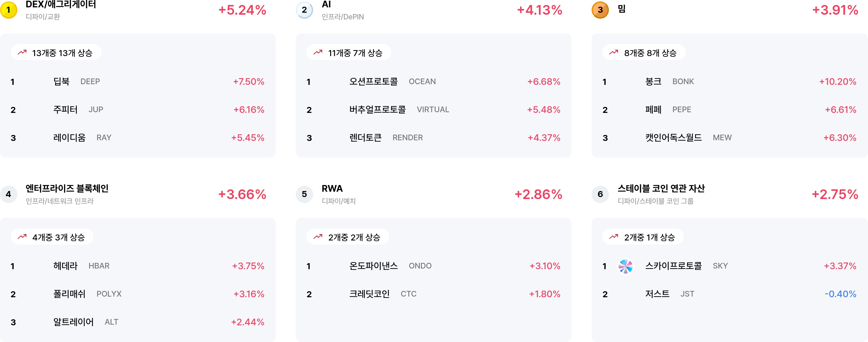Click the bronze rank 3 medal icon
The width and height of the screenshot is (868, 342).
tap(600, 10)
